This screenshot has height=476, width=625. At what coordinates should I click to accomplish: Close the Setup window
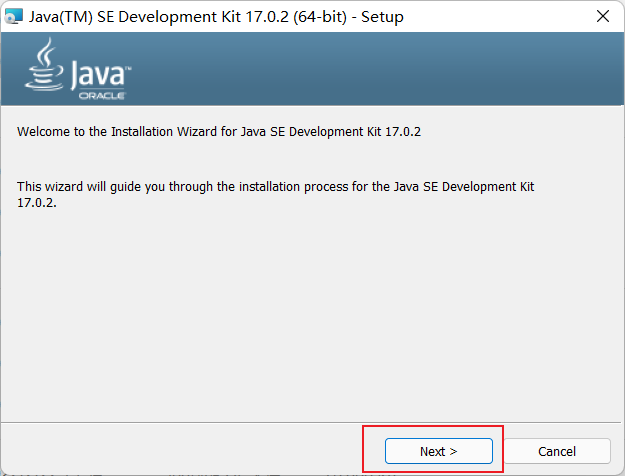[603, 16]
